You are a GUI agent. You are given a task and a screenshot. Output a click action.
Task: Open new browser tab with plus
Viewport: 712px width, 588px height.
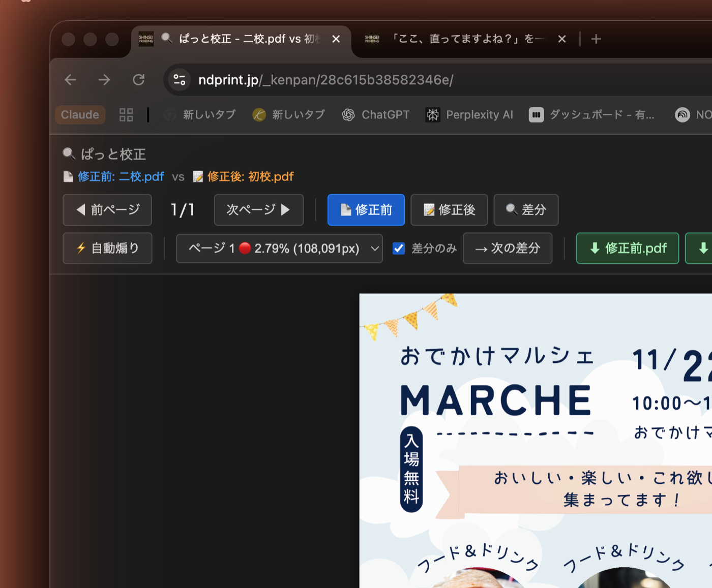596,39
